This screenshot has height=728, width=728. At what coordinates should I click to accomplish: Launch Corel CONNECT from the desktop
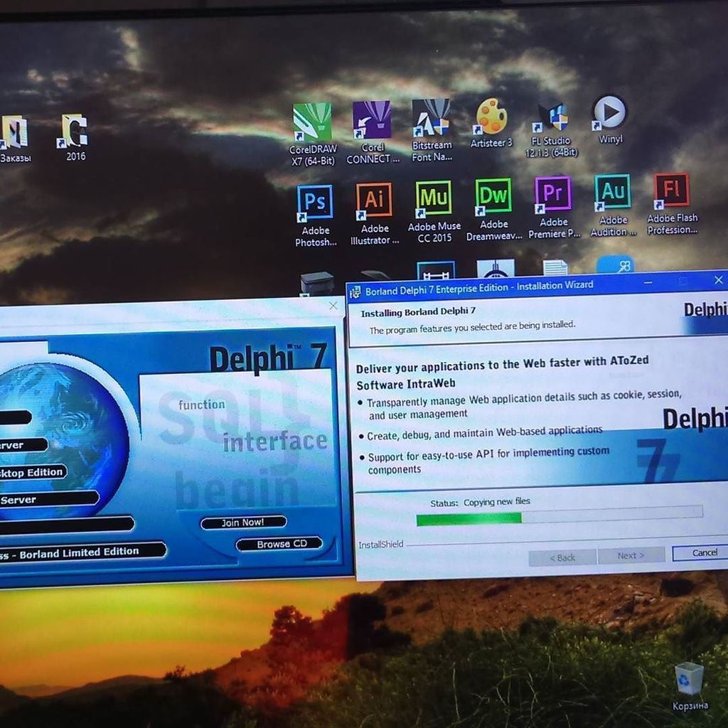click(x=372, y=132)
